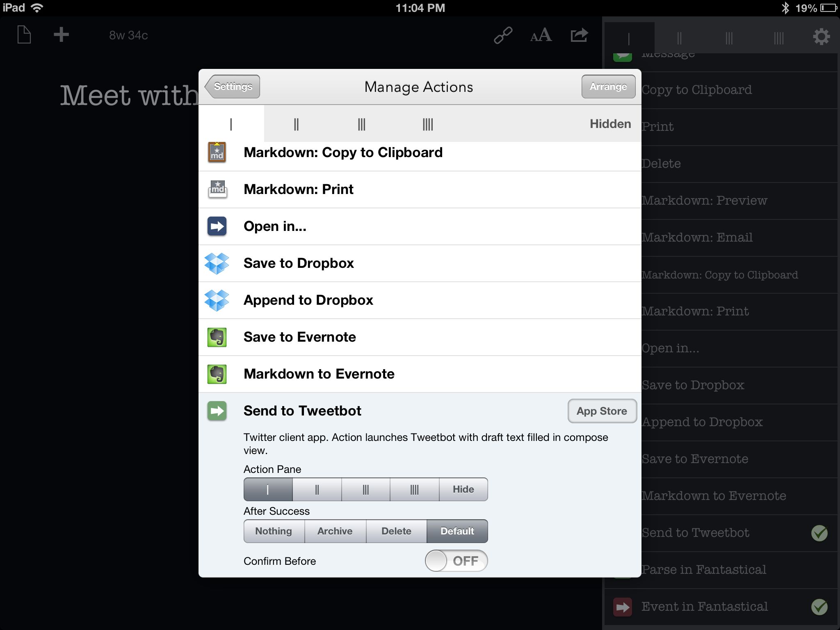Select second pane tab in Manage Actions
840x630 pixels.
tap(296, 124)
